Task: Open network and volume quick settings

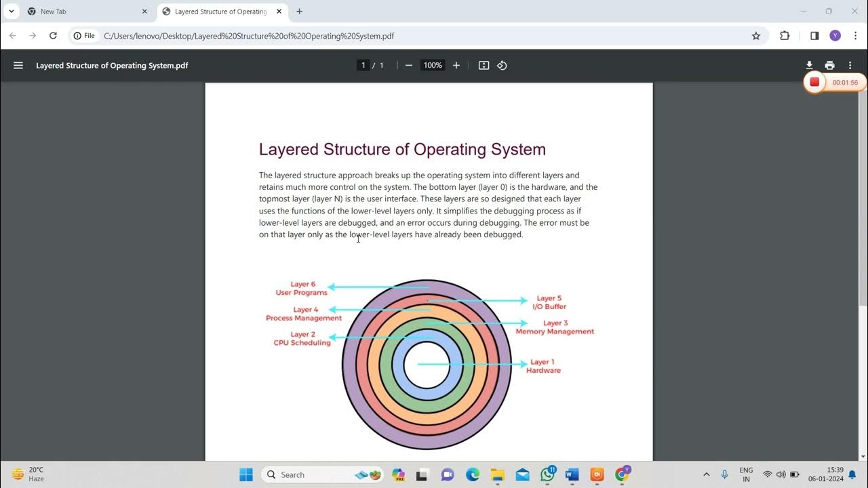Action: click(x=781, y=474)
